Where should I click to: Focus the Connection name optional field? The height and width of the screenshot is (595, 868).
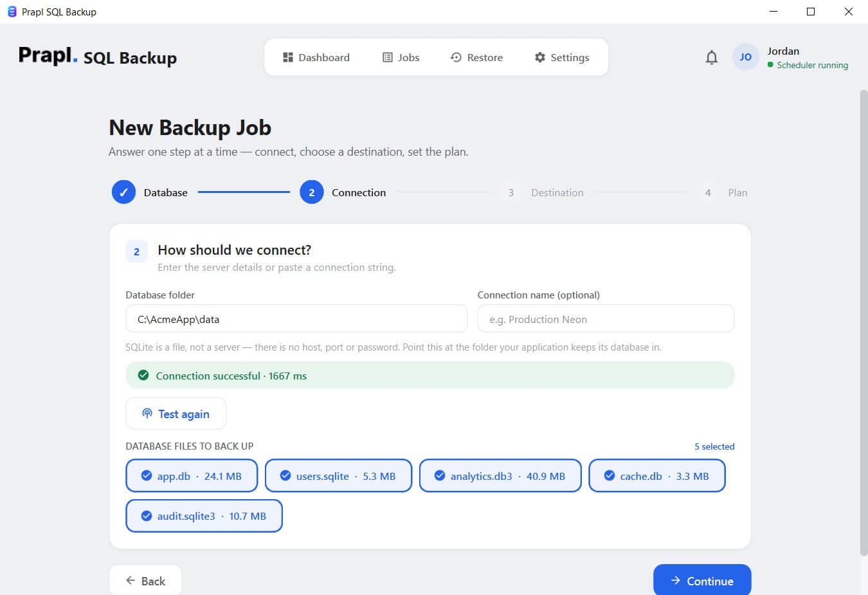point(606,319)
